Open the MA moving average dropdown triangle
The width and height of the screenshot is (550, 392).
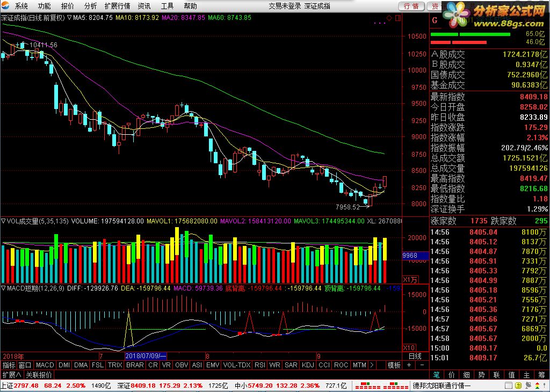click(x=69, y=18)
